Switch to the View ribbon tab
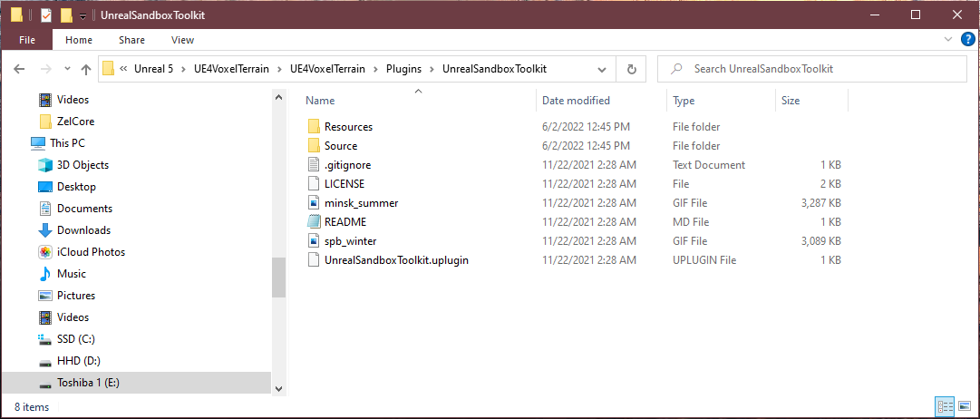The width and height of the screenshot is (980, 419). [x=182, y=40]
